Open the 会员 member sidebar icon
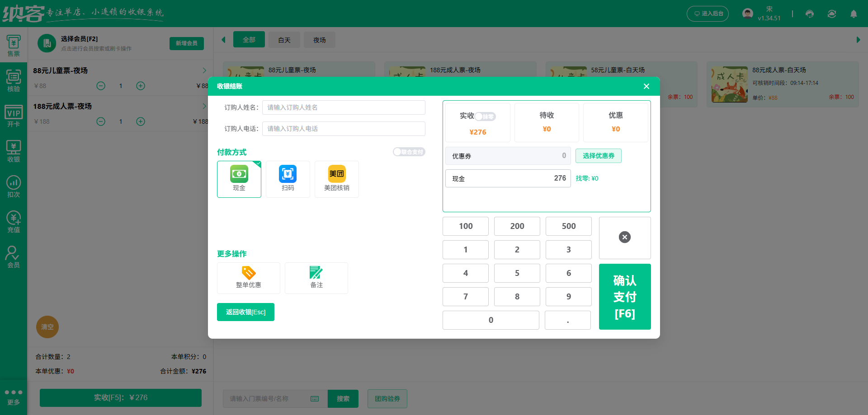 (14, 257)
